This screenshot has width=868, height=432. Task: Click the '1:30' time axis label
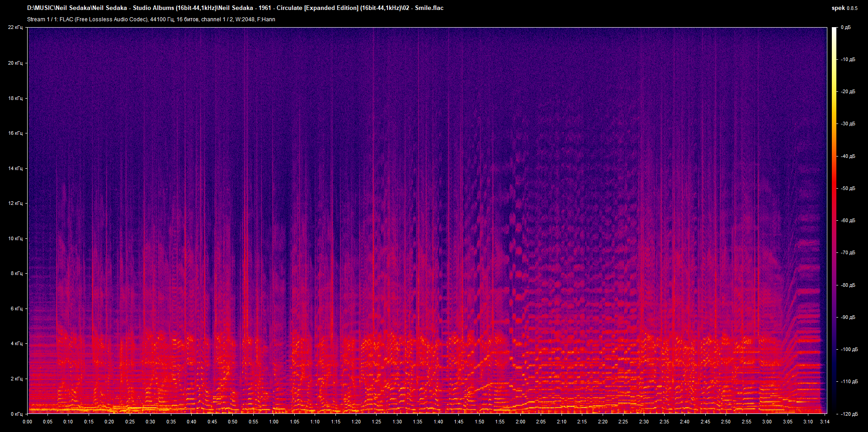tap(397, 422)
